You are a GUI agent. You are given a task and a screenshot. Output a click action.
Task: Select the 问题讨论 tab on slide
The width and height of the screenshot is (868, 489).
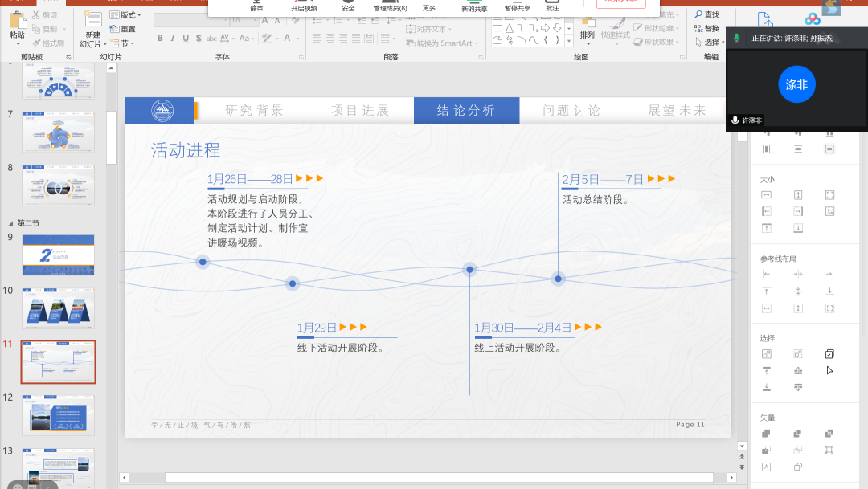tap(571, 111)
